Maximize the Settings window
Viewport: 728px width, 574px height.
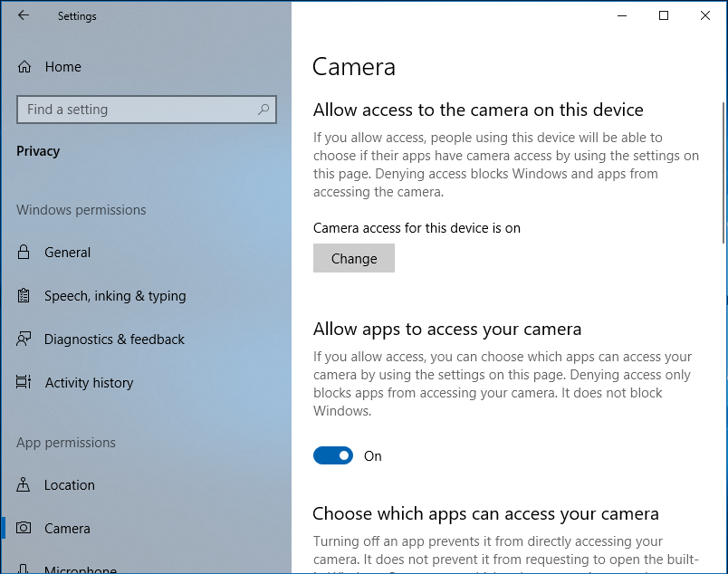click(664, 15)
